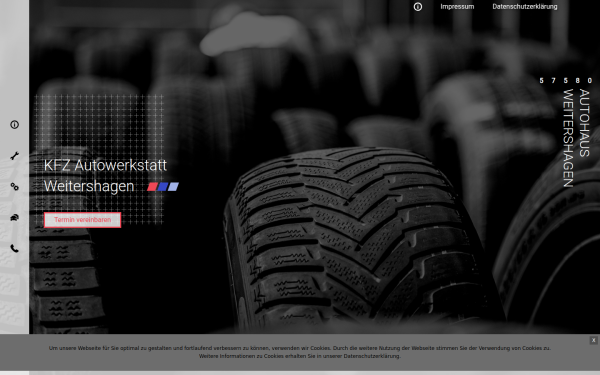Click the info icon beside Impressum
This screenshot has height=375, width=600.
click(x=418, y=7)
